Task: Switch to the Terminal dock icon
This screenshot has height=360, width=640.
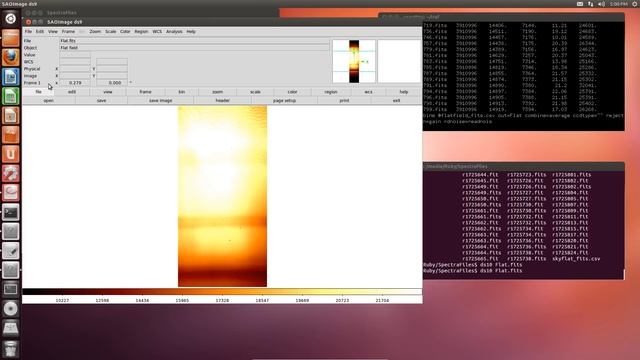Action: (x=11, y=212)
